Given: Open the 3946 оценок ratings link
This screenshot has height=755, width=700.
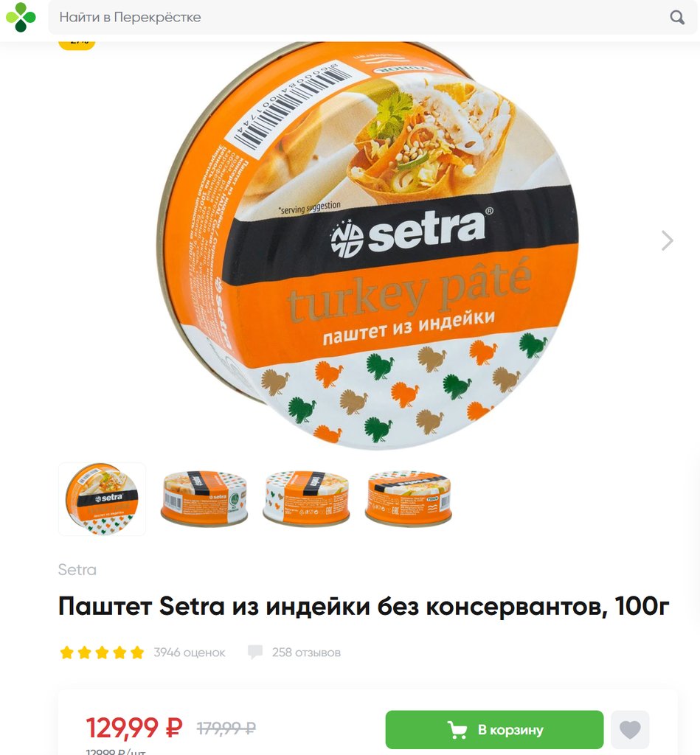Looking at the screenshot, I should (x=190, y=653).
